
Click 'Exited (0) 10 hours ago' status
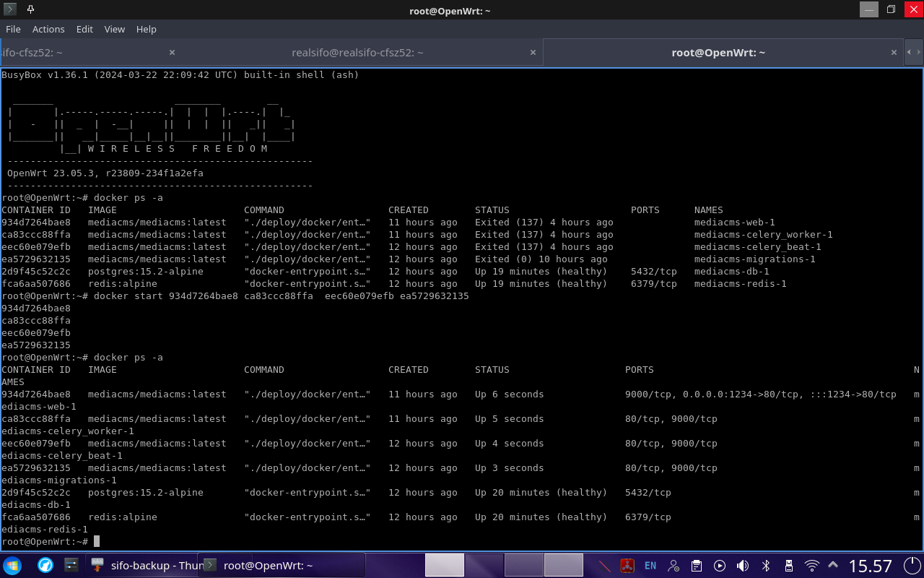click(541, 259)
